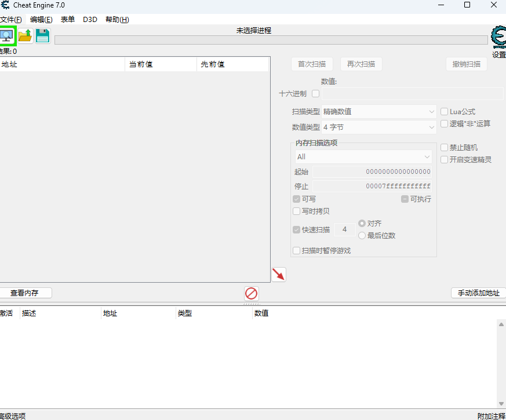Maximize the Cheat Engine window

467,5
